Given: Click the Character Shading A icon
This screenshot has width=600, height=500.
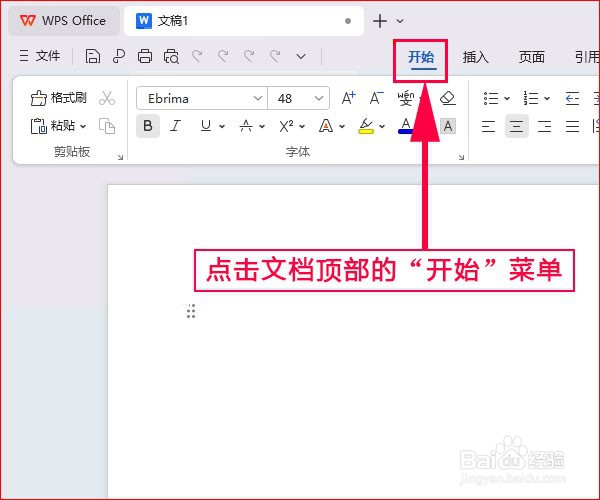Looking at the screenshot, I should point(448,126).
